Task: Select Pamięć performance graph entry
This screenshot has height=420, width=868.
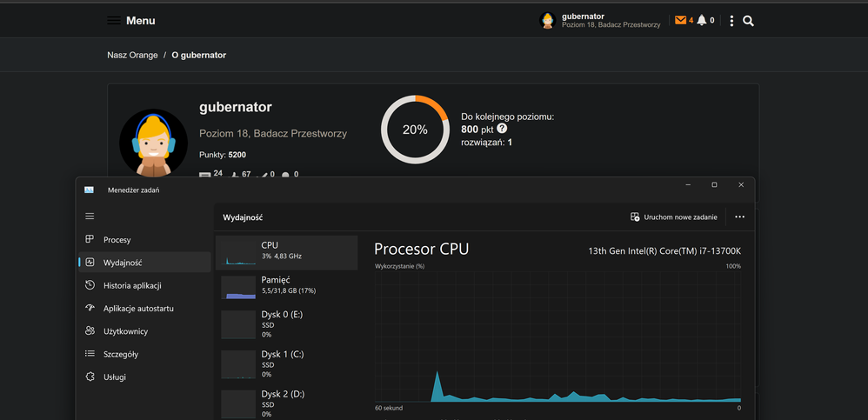Action: coord(286,286)
